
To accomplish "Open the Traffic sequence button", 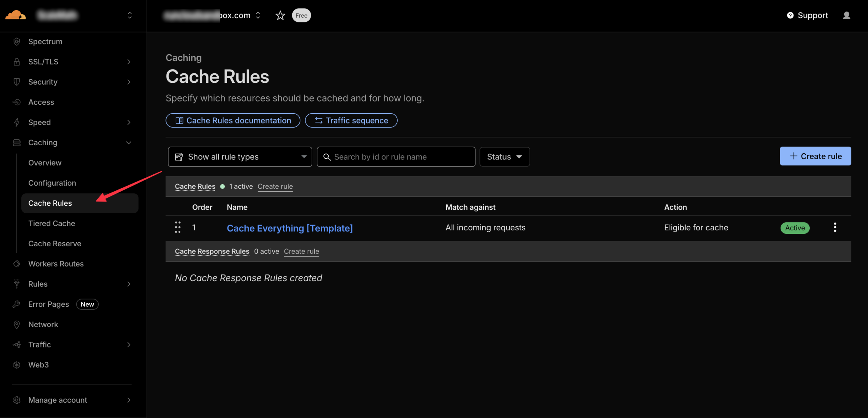I will point(351,120).
